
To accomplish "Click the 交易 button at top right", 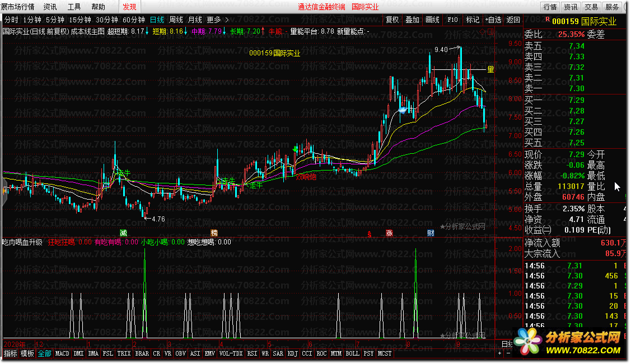I will point(591,7).
